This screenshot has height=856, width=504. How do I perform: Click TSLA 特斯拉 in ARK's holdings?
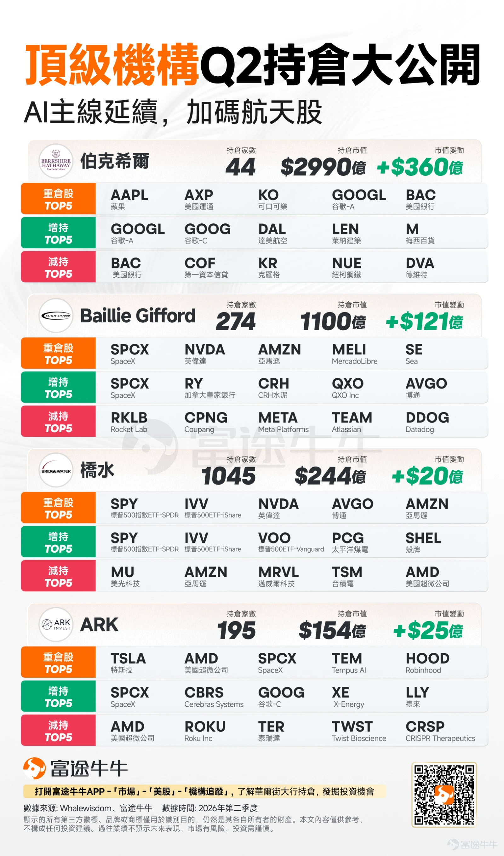point(128,663)
